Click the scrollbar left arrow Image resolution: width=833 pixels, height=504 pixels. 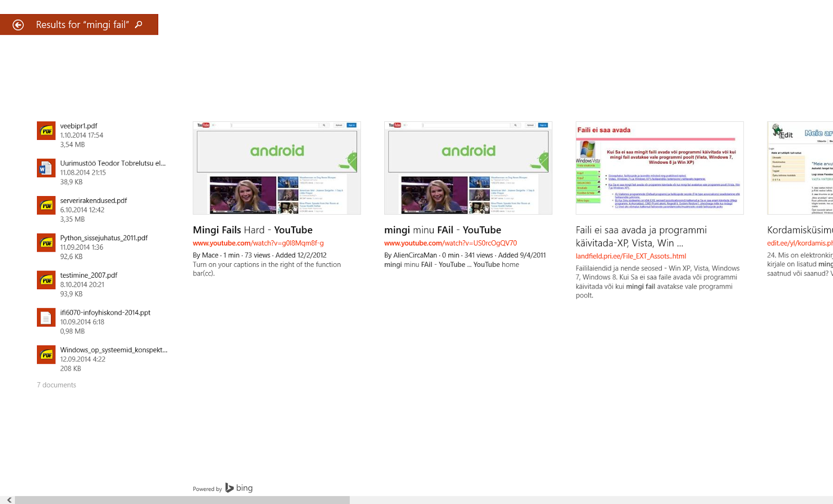(x=9, y=500)
